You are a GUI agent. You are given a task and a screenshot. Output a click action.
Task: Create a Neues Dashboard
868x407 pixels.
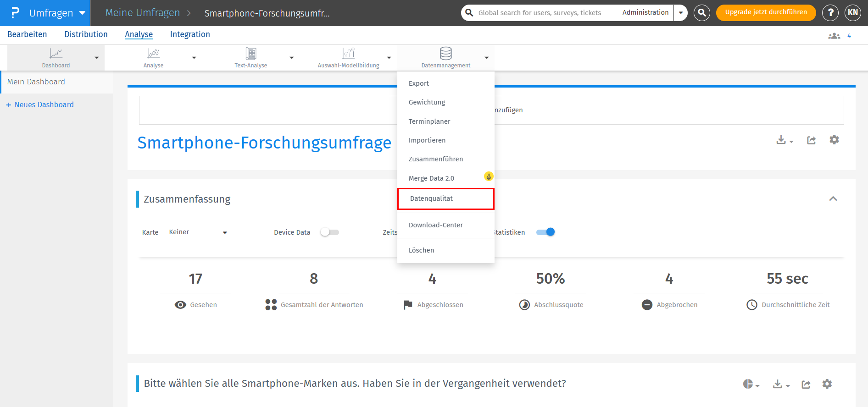pos(40,105)
